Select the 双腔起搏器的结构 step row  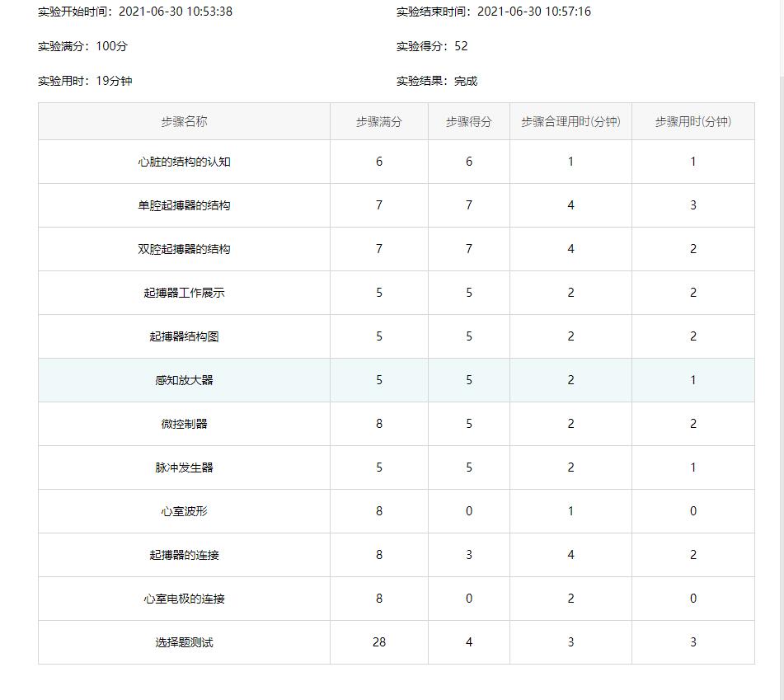tap(184, 249)
